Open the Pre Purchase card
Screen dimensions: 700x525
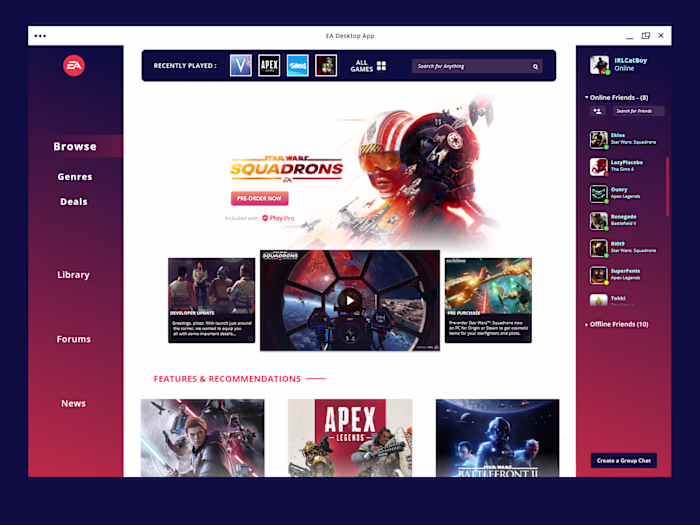coord(488,300)
